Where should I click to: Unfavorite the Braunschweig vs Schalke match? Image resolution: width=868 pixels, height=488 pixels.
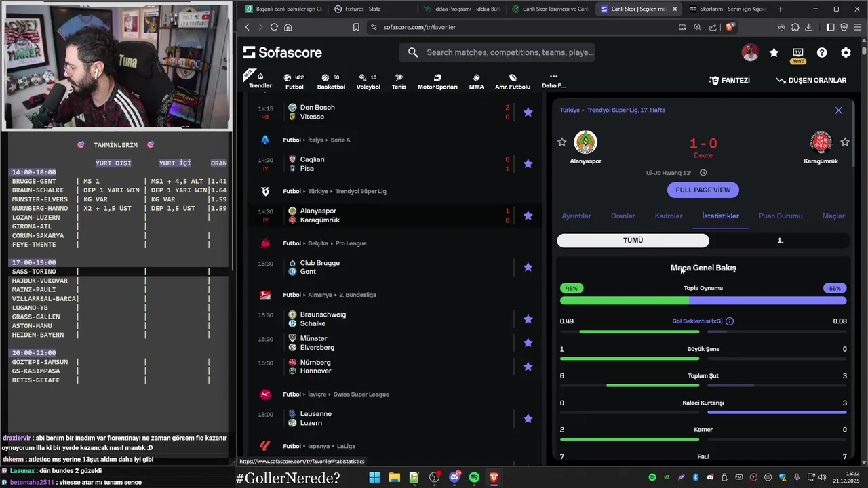[x=528, y=319]
